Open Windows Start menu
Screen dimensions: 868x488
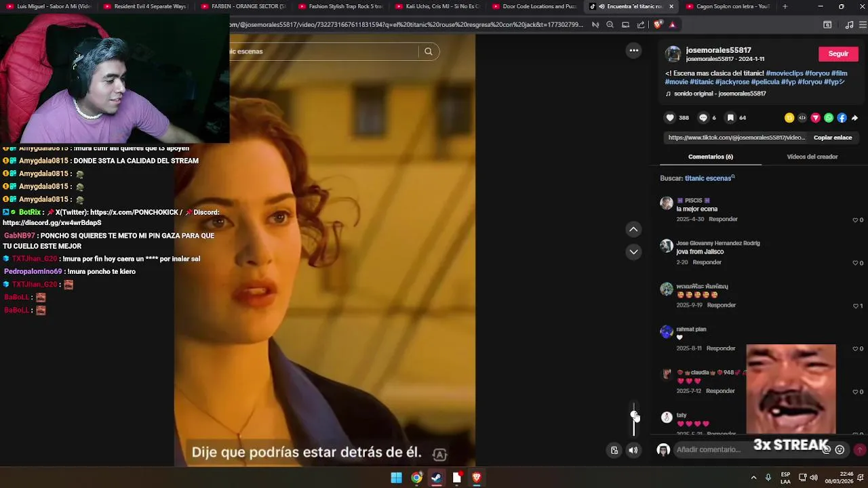(396, 478)
